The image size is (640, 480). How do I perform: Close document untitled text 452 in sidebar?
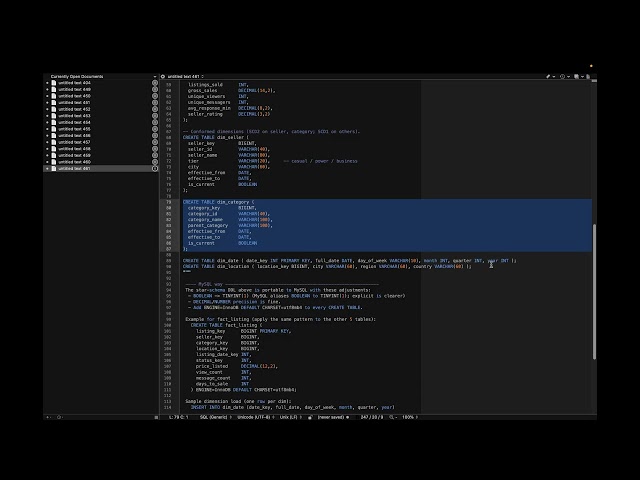click(x=155, y=109)
